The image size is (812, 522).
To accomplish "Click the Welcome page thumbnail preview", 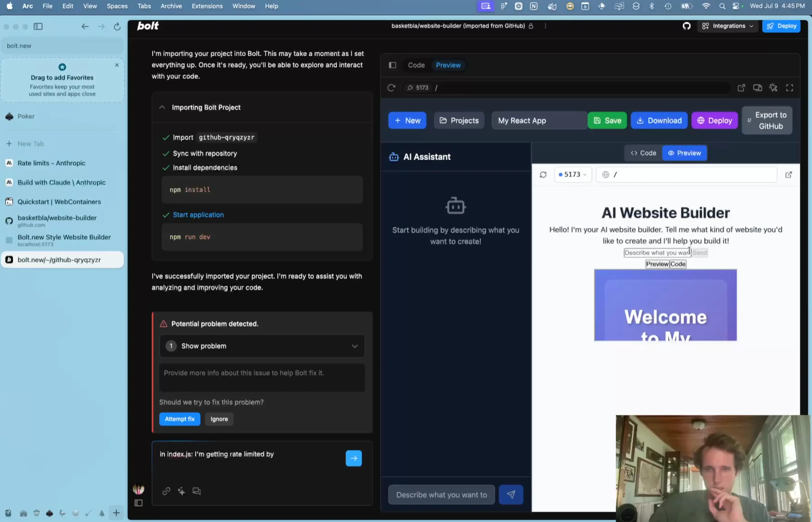I will click(x=665, y=305).
